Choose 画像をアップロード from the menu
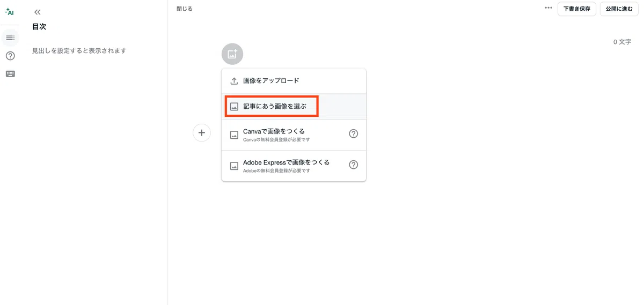 point(294,81)
